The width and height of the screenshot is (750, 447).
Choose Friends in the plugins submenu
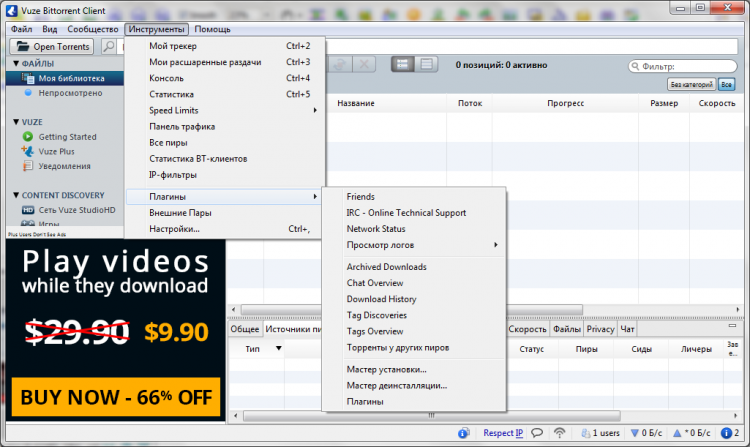414,196
